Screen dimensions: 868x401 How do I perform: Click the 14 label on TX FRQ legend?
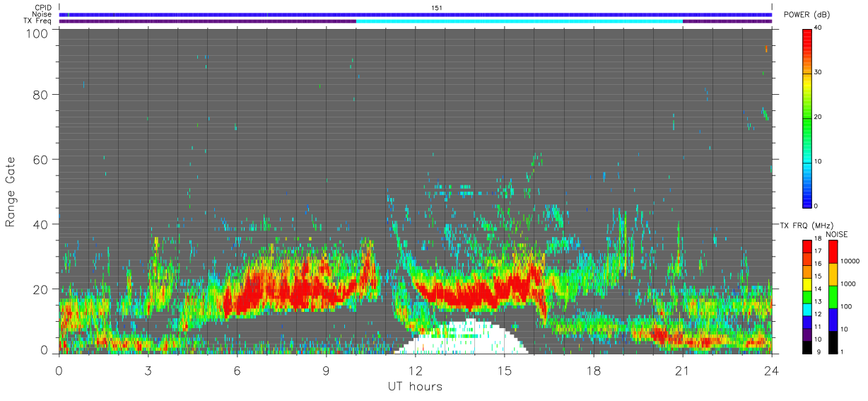click(819, 289)
